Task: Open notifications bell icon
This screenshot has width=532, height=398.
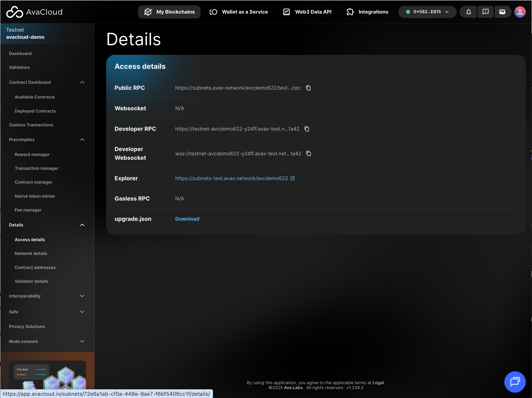Action: click(468, 12)
